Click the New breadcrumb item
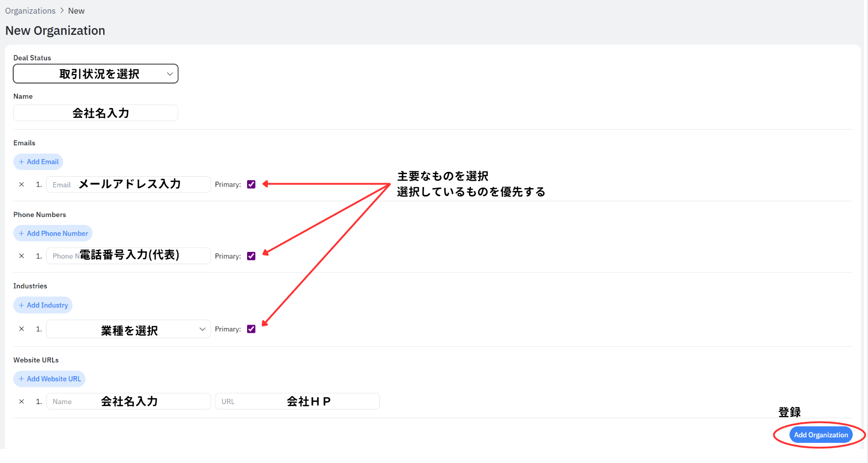868x463 pixels. 76,11
